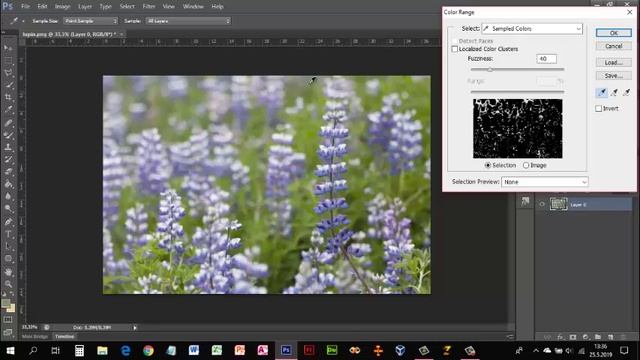Select the Layer 0 thumbnail
The image size is (640, 360).
coord(558,204)
